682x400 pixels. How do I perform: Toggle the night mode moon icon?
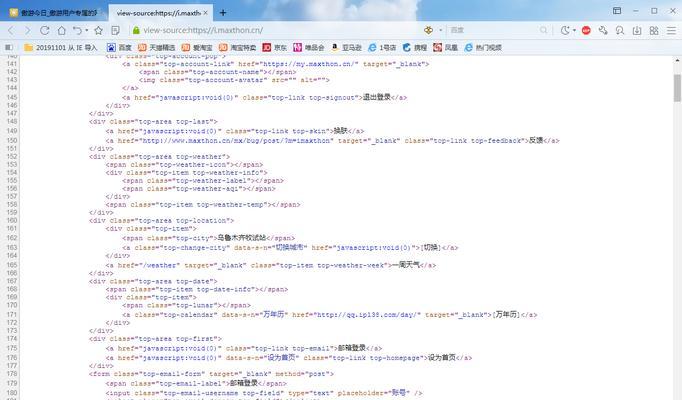tap(565, 30)
